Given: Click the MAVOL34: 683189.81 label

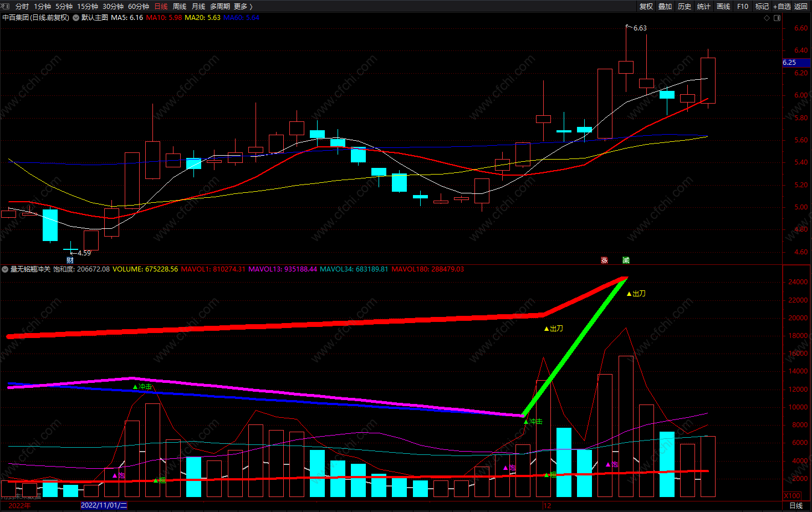Looking at the screenshot, I should pos(354,269).
